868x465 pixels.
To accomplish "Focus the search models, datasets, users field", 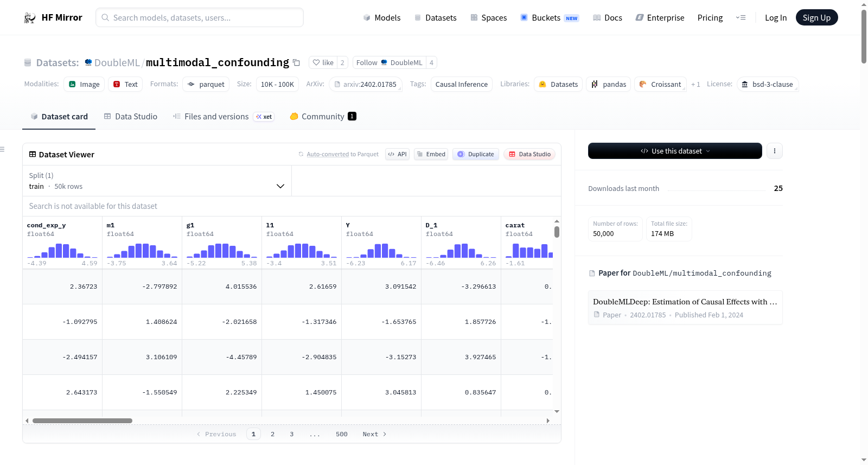I will click(x=200, y=17).
